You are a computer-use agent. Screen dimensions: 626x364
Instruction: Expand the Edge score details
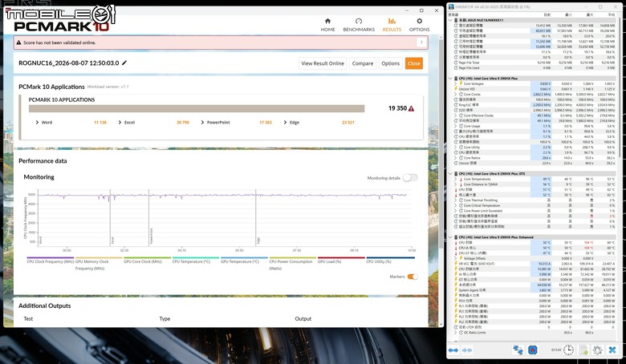pos(285,123)
